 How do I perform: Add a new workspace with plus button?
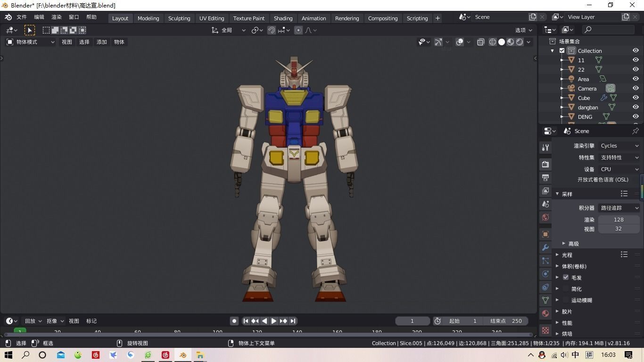point(438,18)
